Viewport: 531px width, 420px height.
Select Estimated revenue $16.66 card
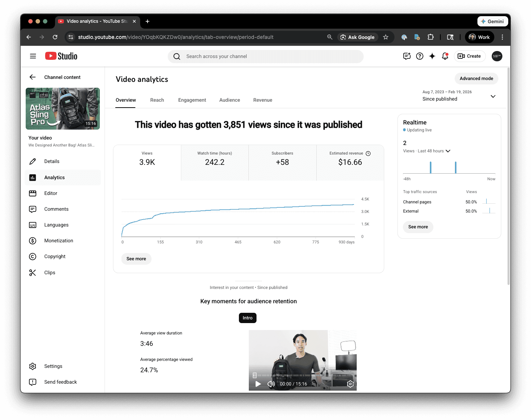pyautogui.click(x=350, y=163)
